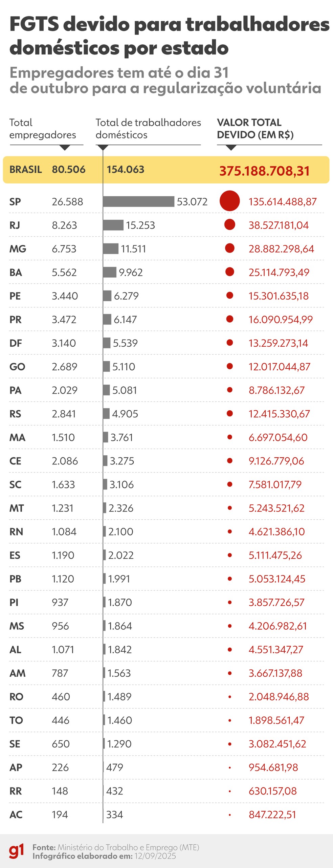
Task: Select the VALOR TOTAL DEVIDO column header
Action: coord(255,129)
